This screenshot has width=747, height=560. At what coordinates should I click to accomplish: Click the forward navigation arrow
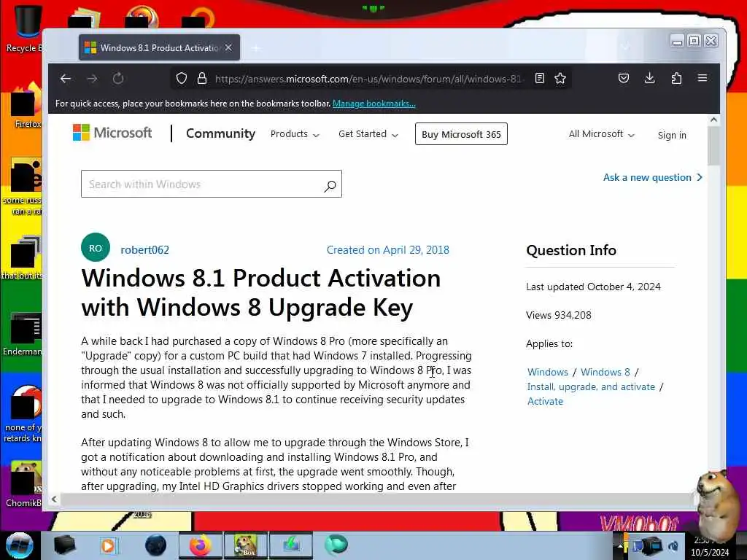[92, 79]
